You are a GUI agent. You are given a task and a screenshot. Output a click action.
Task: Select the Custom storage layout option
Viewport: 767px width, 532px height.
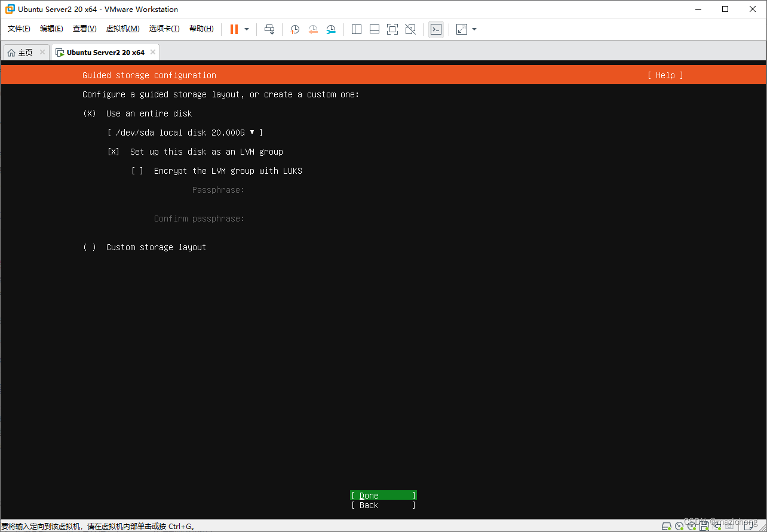[x=145, y=247]
